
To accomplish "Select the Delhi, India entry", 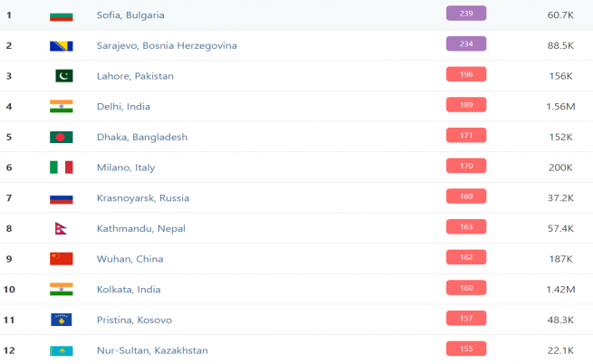I will point(123,107).
